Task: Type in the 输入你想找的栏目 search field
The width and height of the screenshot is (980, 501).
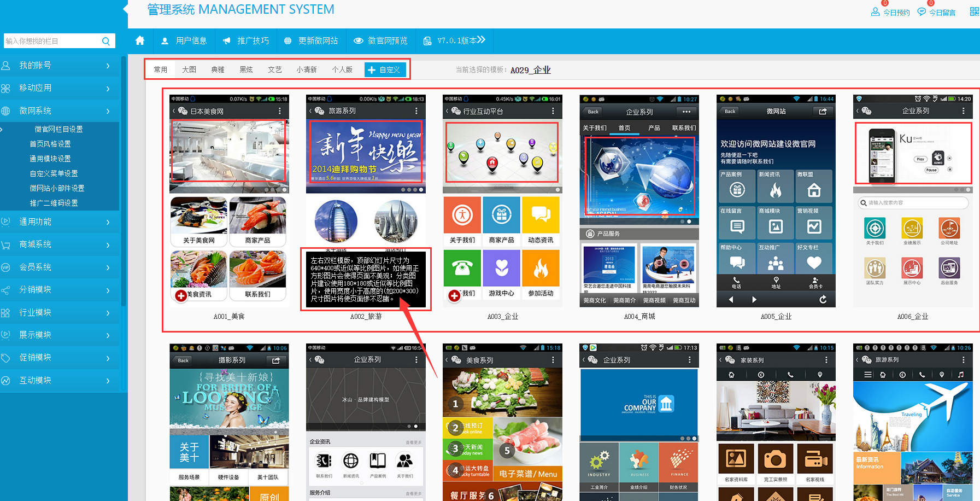Action: (52, 41)
